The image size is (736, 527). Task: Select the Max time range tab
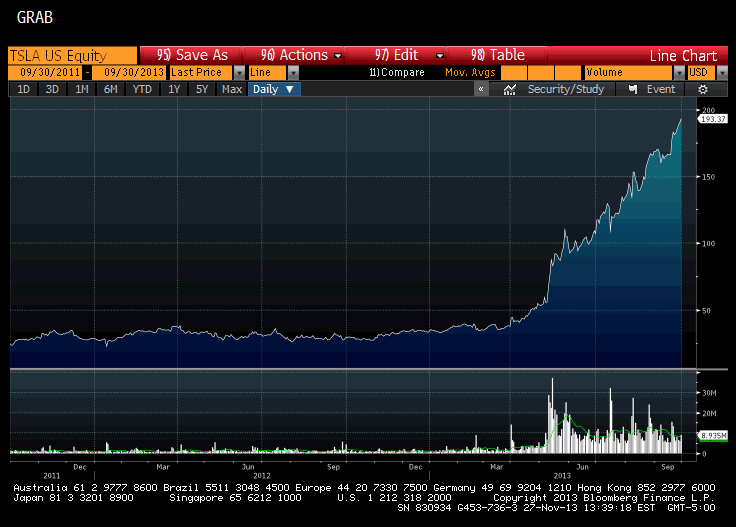coord(232,89)
